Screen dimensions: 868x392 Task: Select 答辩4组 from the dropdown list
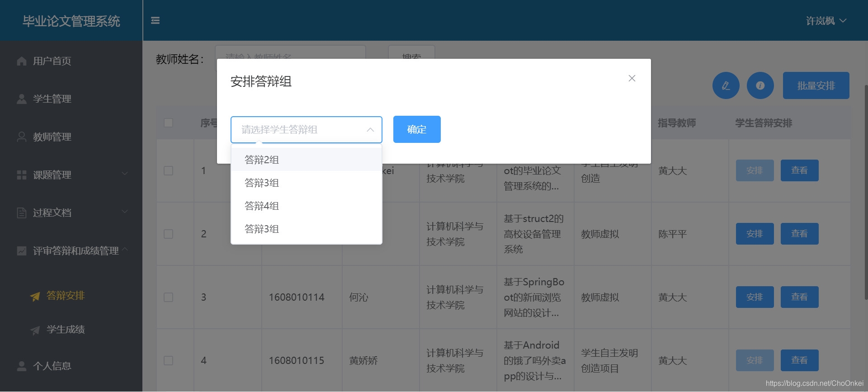[307, 206]
